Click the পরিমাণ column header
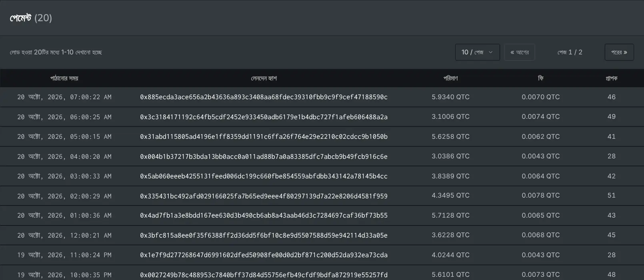Image resolution: width=644 pixels, height=280 pixels. (451, 78)
